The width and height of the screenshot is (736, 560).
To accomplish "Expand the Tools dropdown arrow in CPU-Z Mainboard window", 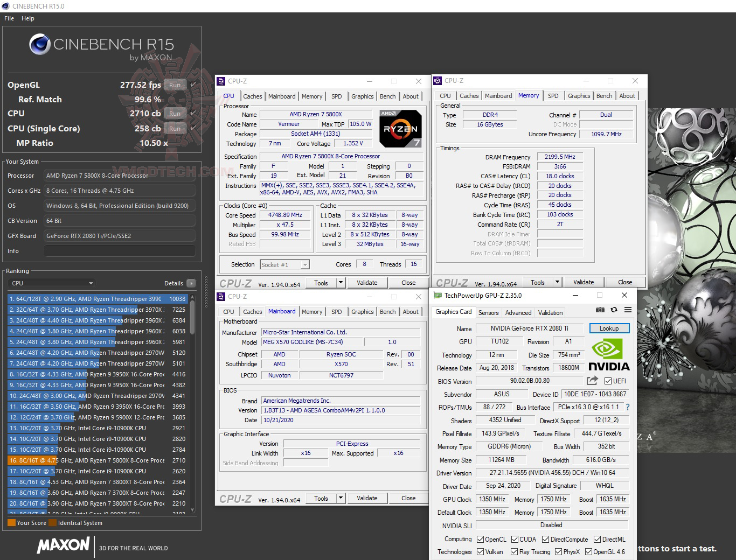I will coord(341,498).
